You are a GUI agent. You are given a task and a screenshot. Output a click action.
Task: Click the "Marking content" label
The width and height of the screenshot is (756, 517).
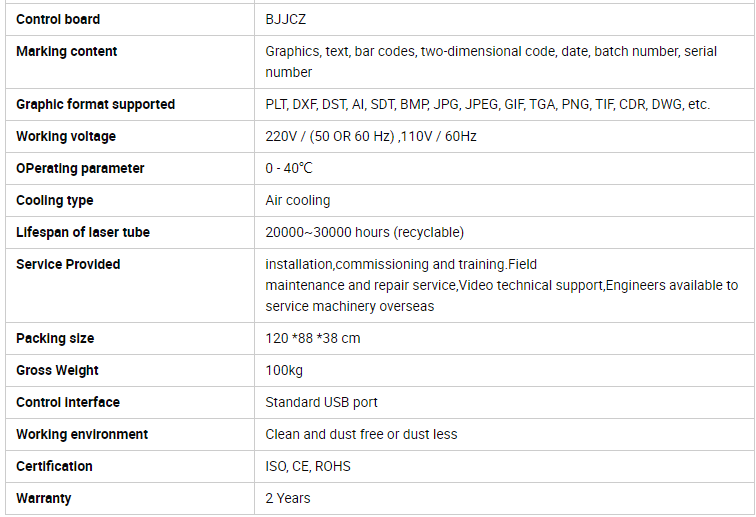pyautogui.click(x=66, y=51)
